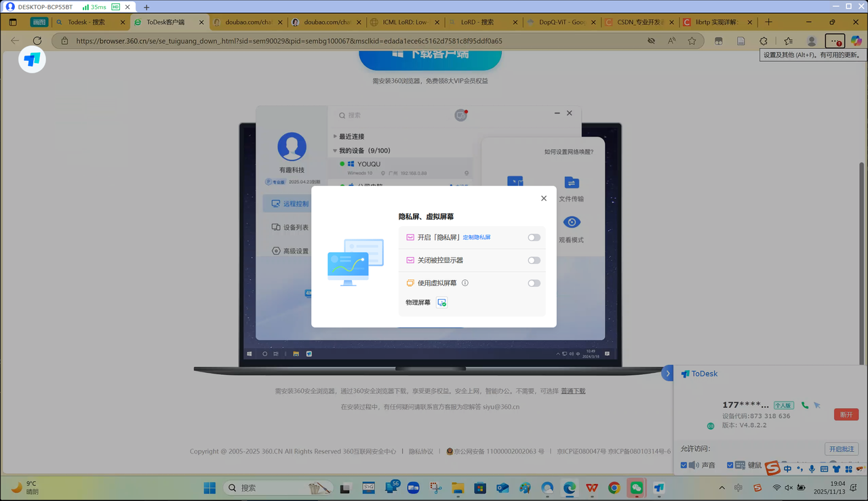Switch to the CSDN_专业开发 tab
Screen dimensions: 868x501
pos(640,22)
